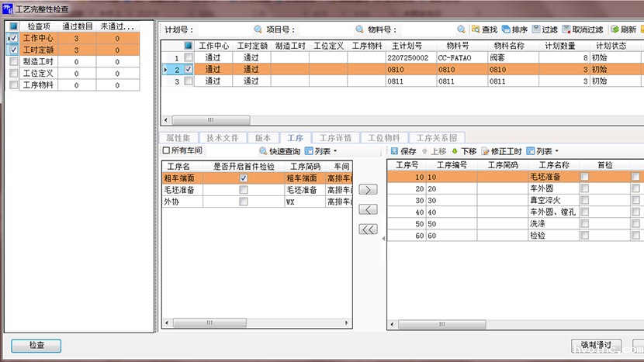Select the 洗涤 process row 50
This screenshot has width=644, height=362.
click(515, 224)
